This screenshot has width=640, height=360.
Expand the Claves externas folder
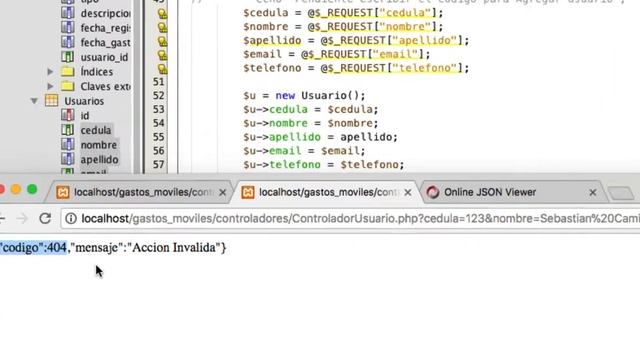click(x=50, y=87)
